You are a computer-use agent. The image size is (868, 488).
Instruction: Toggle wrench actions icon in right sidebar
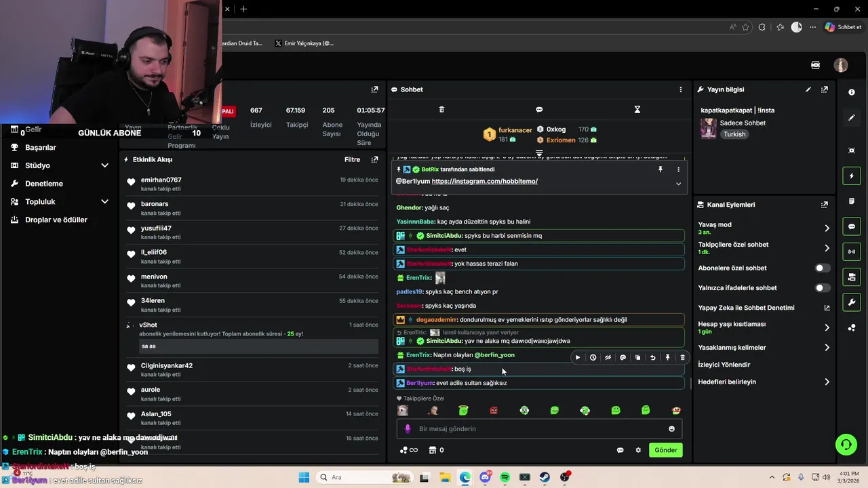pos(852,302)
